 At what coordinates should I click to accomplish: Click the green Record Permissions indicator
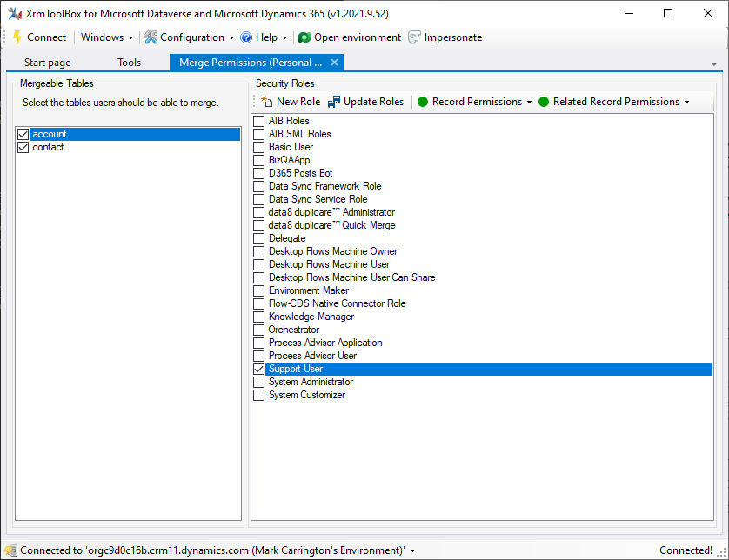[423, 102]
